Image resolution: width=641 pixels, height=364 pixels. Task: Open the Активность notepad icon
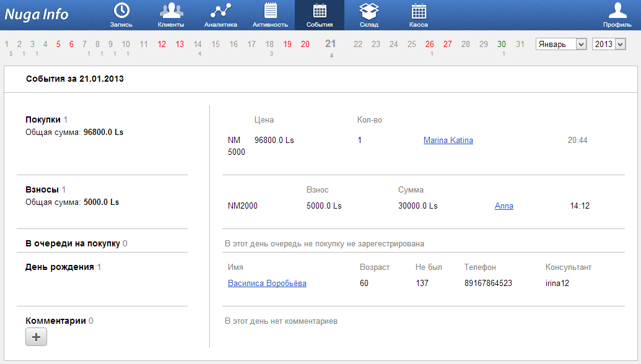[x=270, y=11]
